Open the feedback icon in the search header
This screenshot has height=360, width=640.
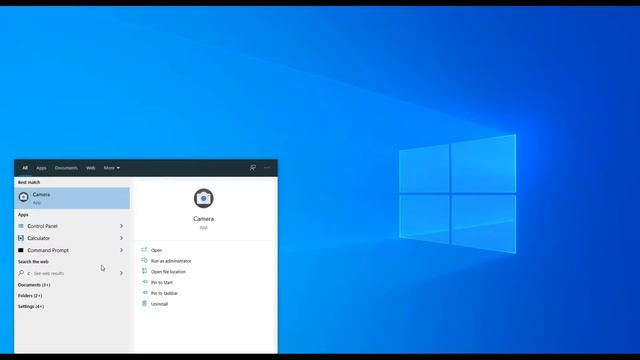pyautogui.click(x=253, y=168)
